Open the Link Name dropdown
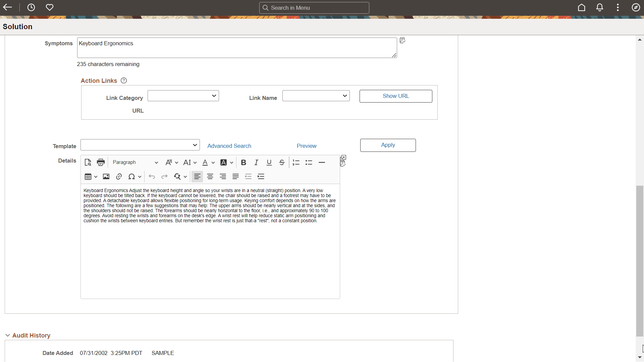The width and height of the screenshot is (644, 362). [316, 96]
